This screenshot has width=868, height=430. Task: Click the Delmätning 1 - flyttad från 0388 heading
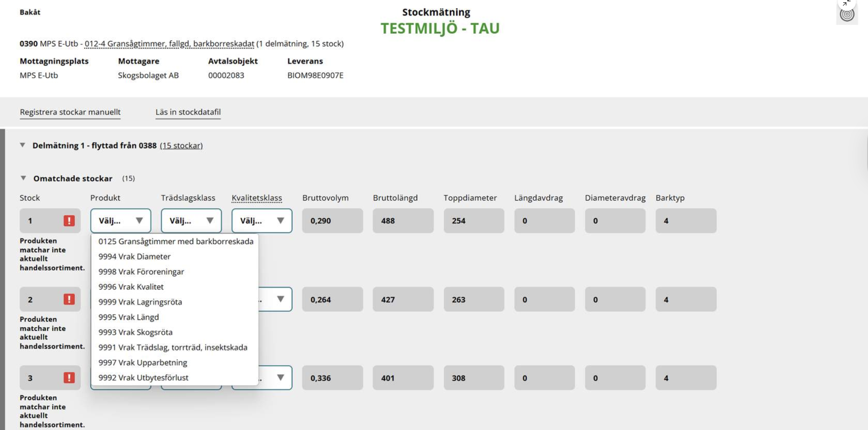point(94,145)
